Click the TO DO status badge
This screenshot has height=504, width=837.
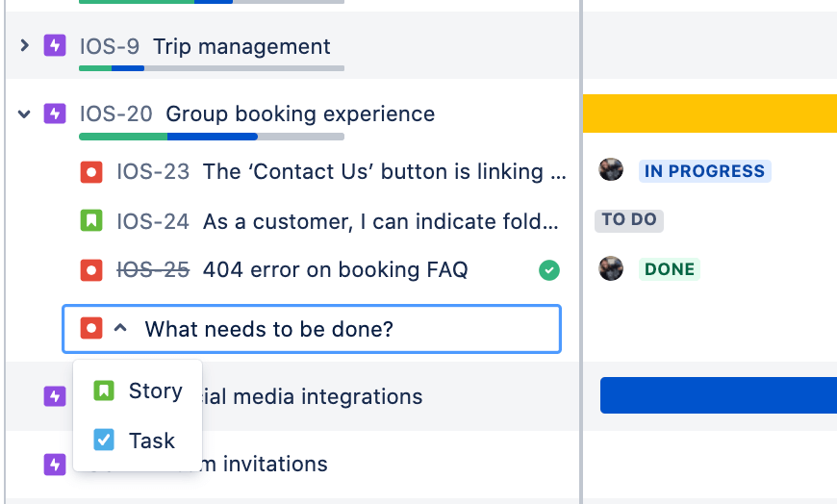tap(629, 219)
